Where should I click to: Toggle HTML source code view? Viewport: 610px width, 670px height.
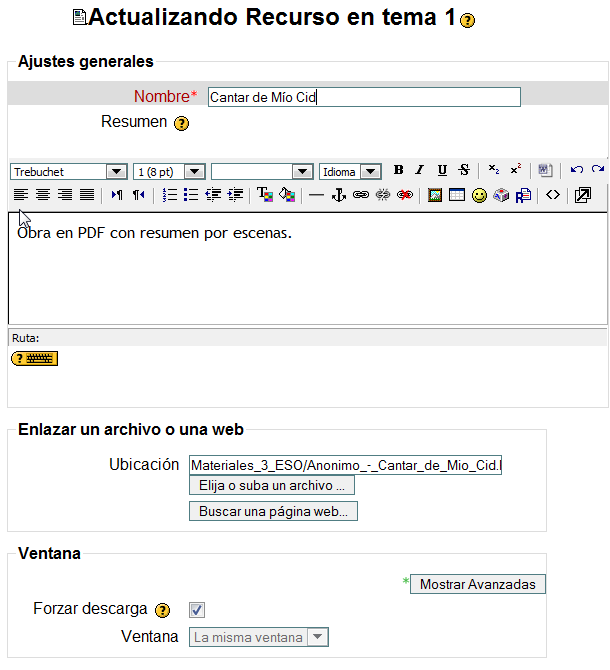point(553,195)
